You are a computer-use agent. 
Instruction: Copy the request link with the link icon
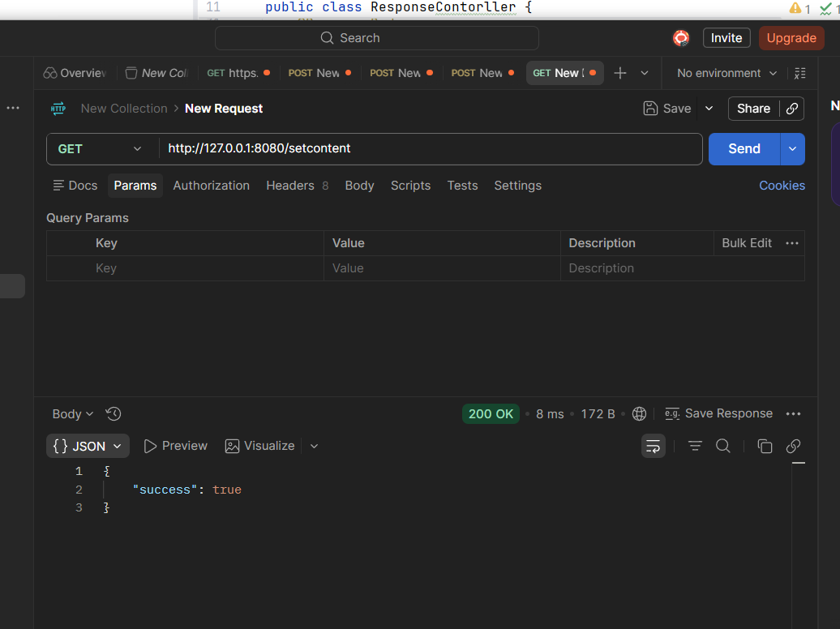pyautogui.click(x=792, y=109)
